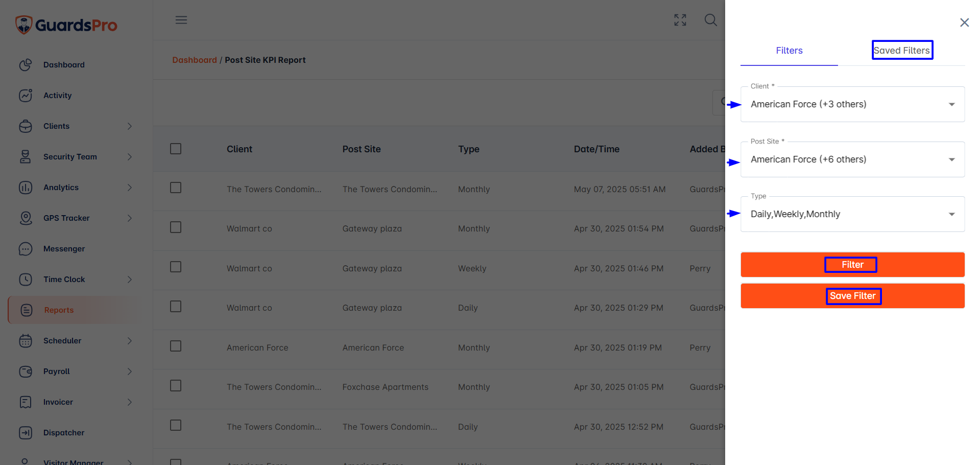Click the Scheduler calendar icon
The height and width of the screenshot is (465, 980).
[26, 341]
